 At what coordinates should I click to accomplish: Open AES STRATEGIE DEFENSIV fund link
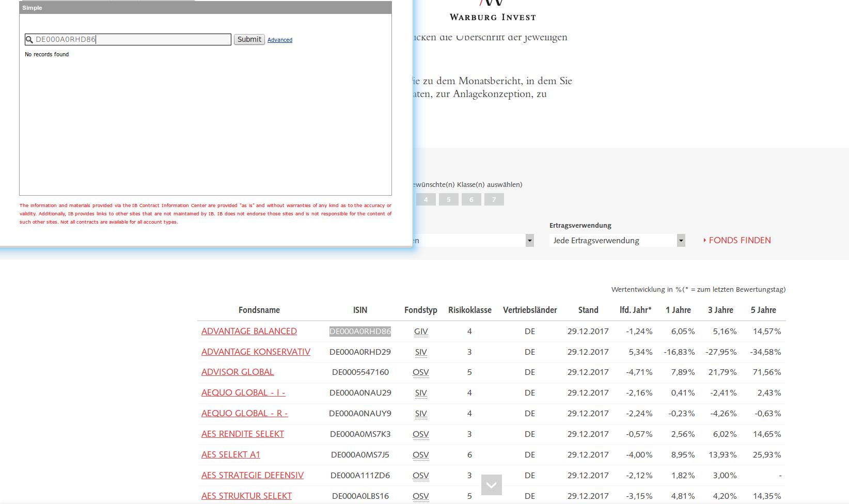point(253,475)
